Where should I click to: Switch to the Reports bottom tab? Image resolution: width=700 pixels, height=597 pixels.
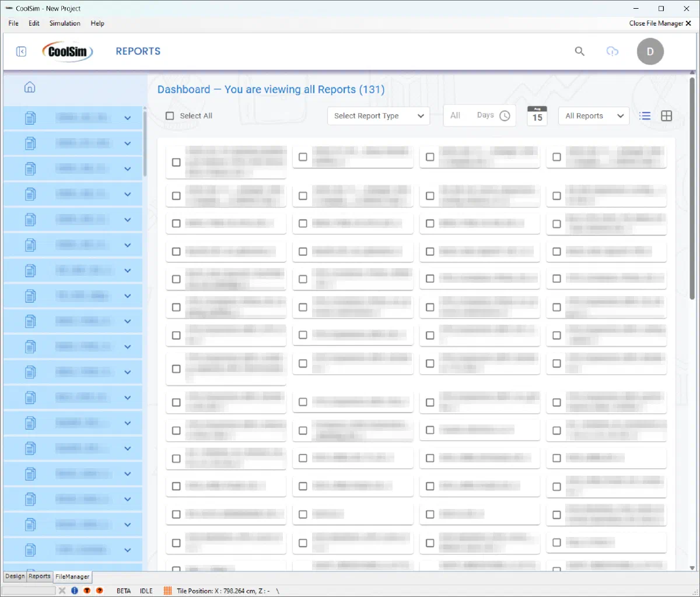point(40,576)
